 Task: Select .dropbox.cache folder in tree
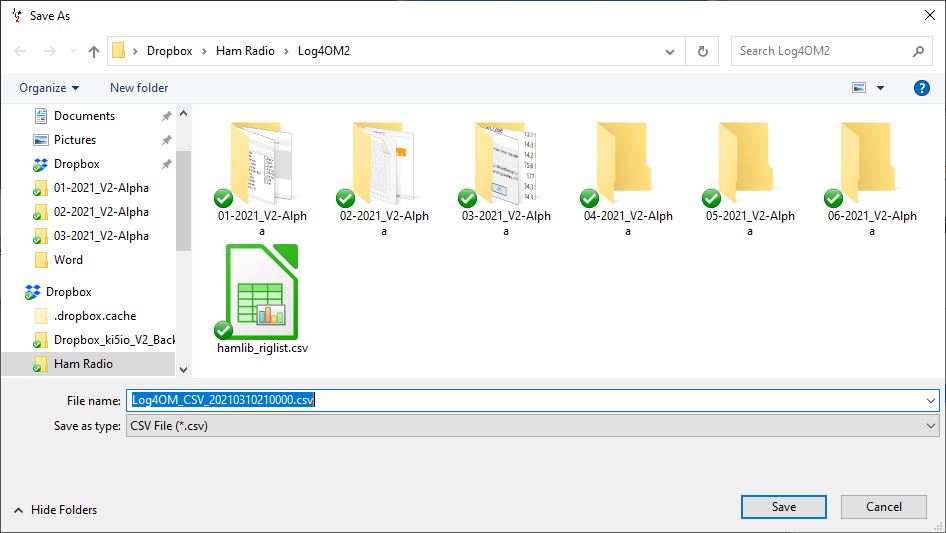pyautogui.click(x=95, y=316)
